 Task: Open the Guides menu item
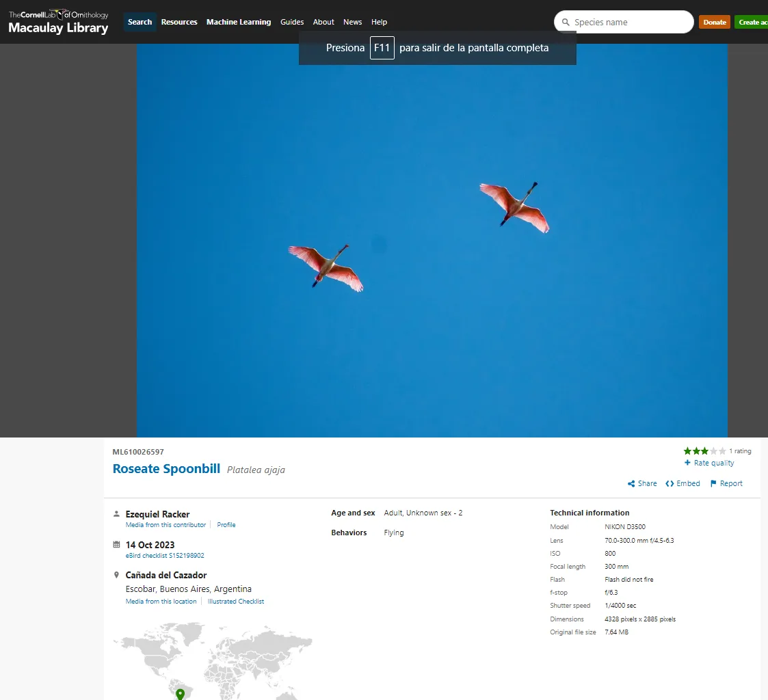point(292,22)
